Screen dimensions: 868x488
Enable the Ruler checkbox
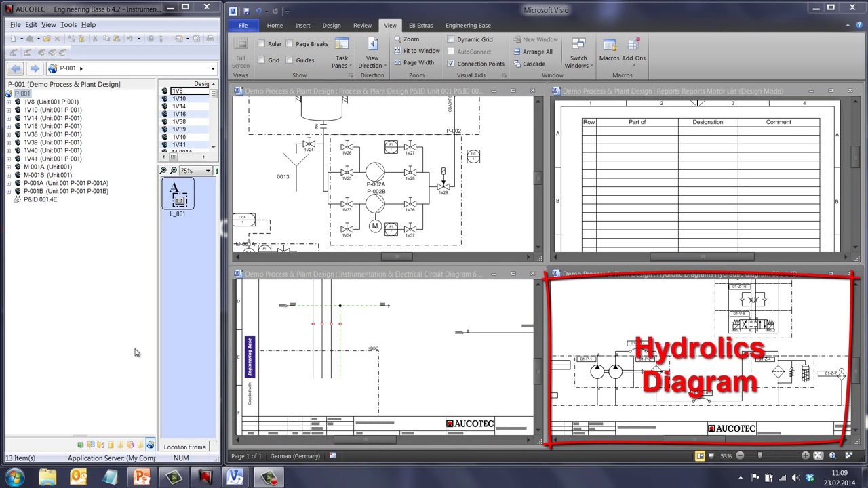(x=262, y=44)
